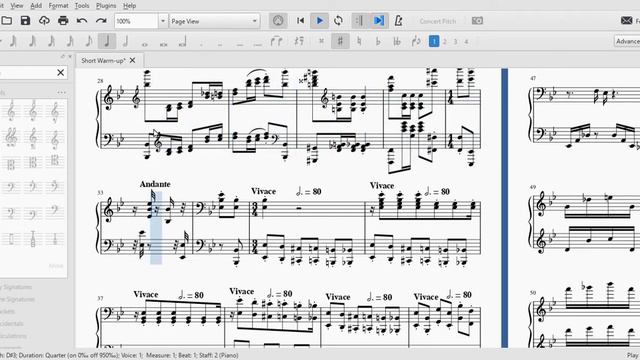Screen dimensions: 640x360
Task: Select voice 2
Action: pyautogui.click(x=445, y=41)
